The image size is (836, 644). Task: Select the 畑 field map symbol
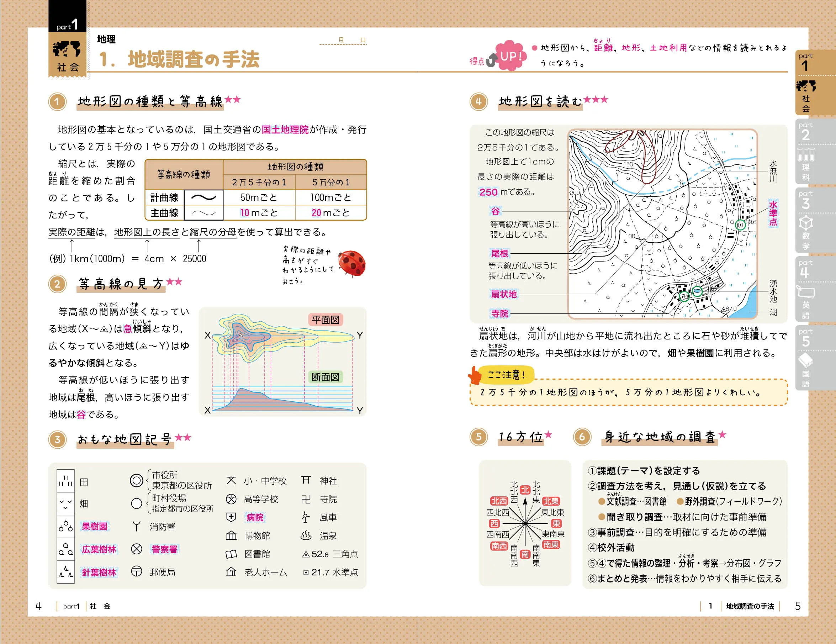pyautogui.click(x=65, y=503)
